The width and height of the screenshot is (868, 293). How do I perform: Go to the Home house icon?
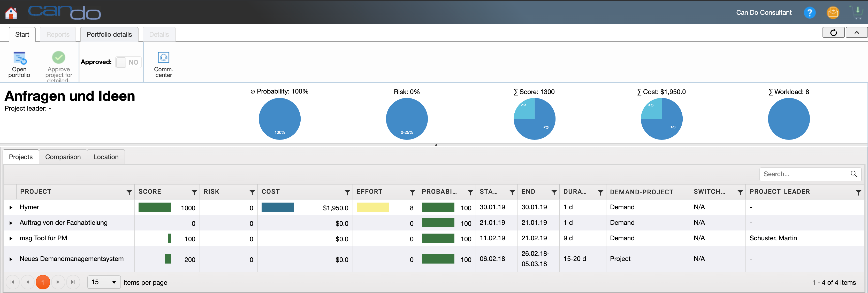(x=11, y=13)
